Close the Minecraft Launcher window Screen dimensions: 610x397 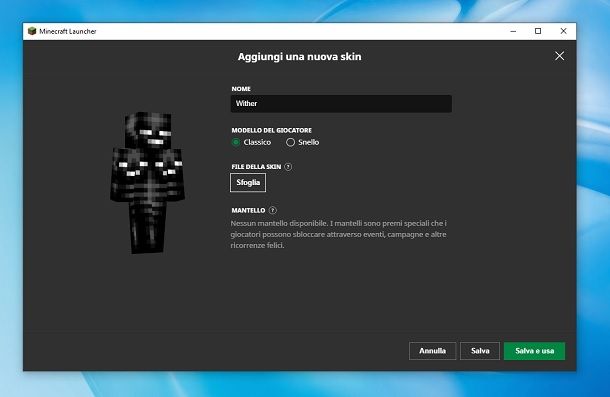point(563,31)
